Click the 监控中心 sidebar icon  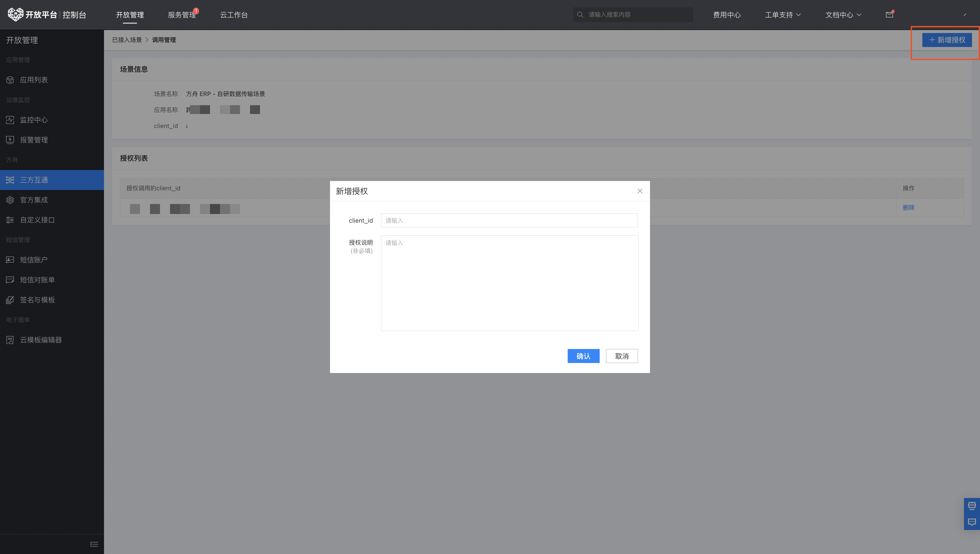point(10,120)
